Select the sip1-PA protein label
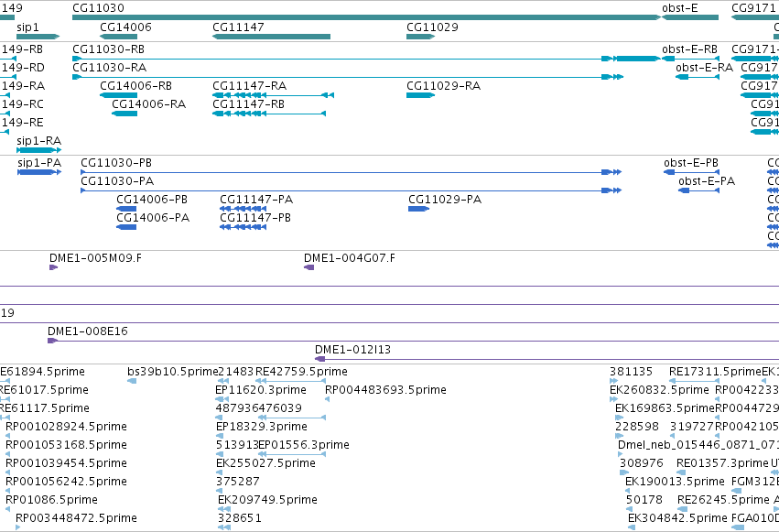This screenshot has height=532, width=779. [39, 163]
